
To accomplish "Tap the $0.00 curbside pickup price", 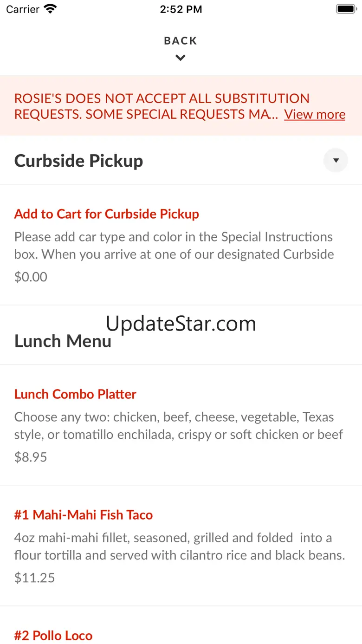I will pos(31,277).
